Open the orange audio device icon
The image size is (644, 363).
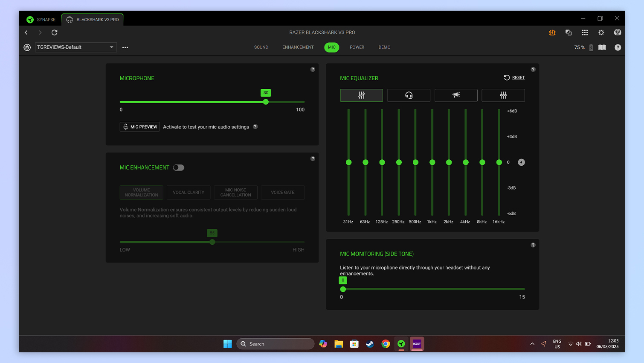pyautogui.click(x=552, y=32)
